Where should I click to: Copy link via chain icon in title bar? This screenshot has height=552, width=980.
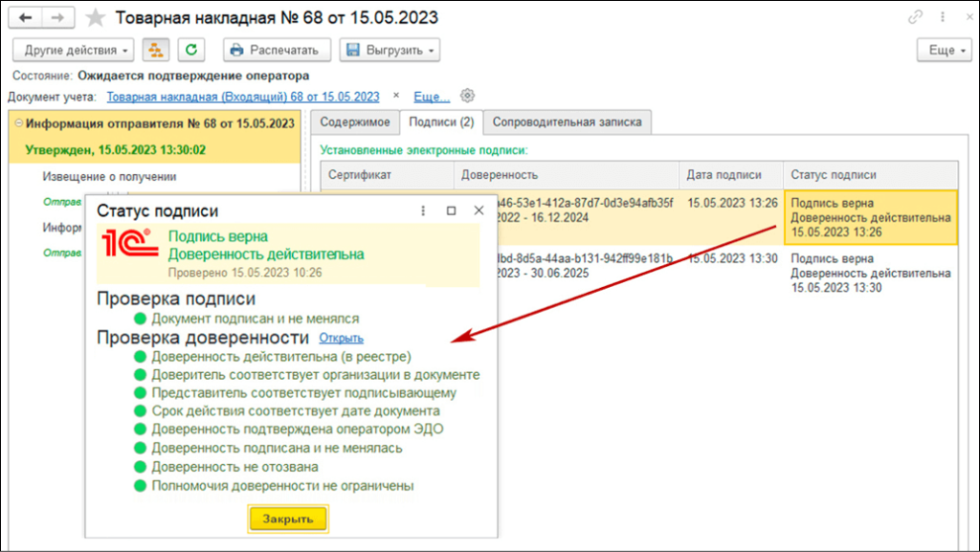[x=915, y=17]
